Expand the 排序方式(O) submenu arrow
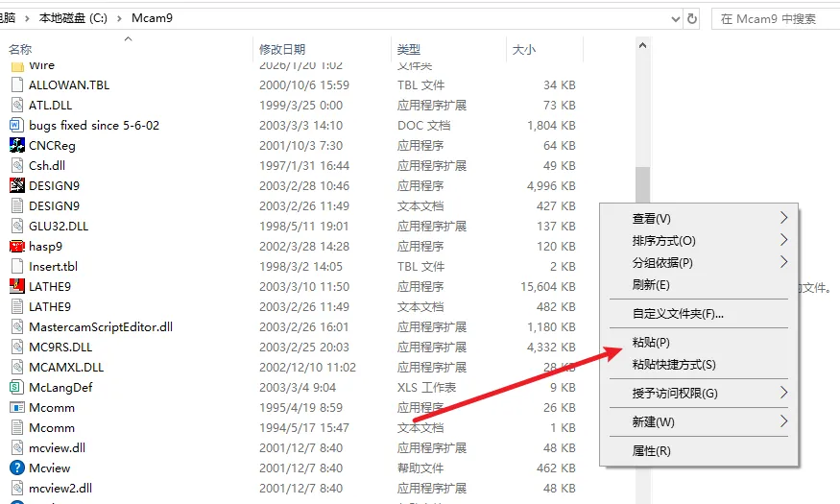840x504 pixels. (x=783, y=240)
